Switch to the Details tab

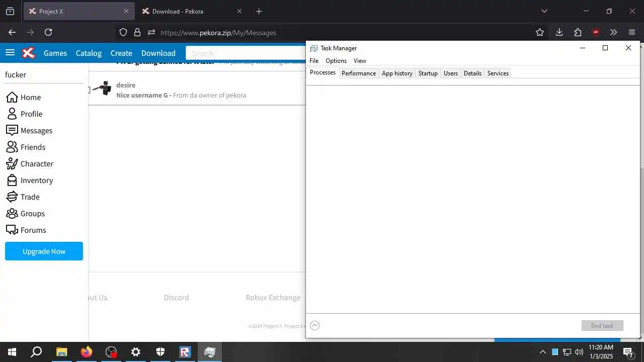[x=472, y=73]
